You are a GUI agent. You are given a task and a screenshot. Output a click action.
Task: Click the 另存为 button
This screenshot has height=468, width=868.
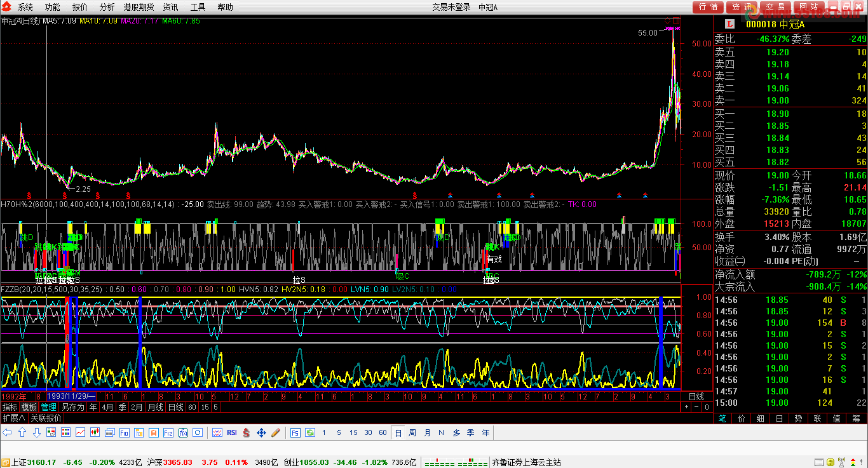tap(72, 406)
